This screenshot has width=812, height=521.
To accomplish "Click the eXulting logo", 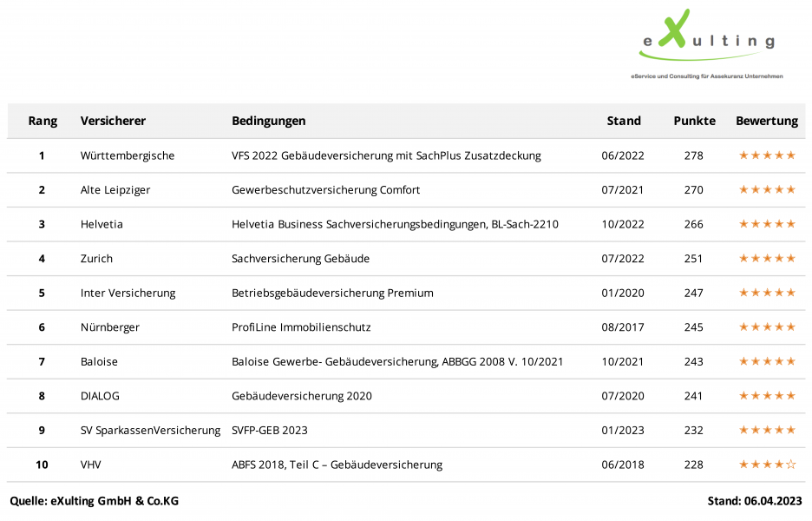I will 707,36.
